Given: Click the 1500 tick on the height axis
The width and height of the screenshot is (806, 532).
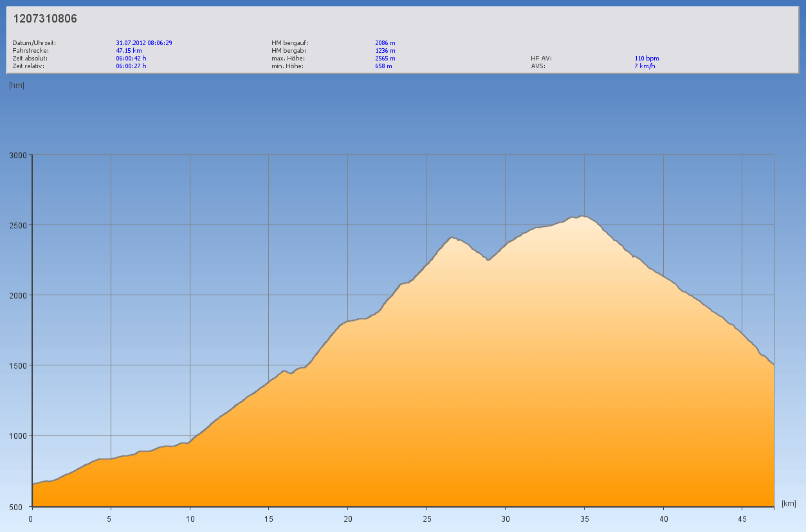Looking at the screenshot, I should coord(17,365).
